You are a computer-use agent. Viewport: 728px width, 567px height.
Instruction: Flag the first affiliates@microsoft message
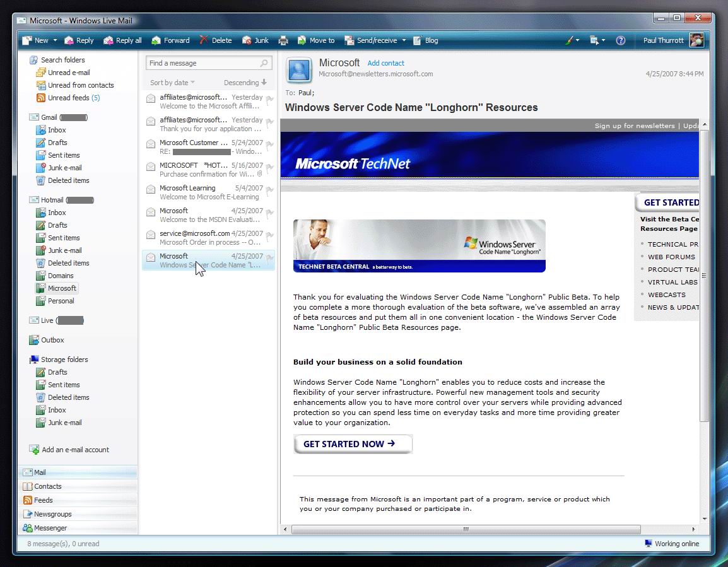269,100
